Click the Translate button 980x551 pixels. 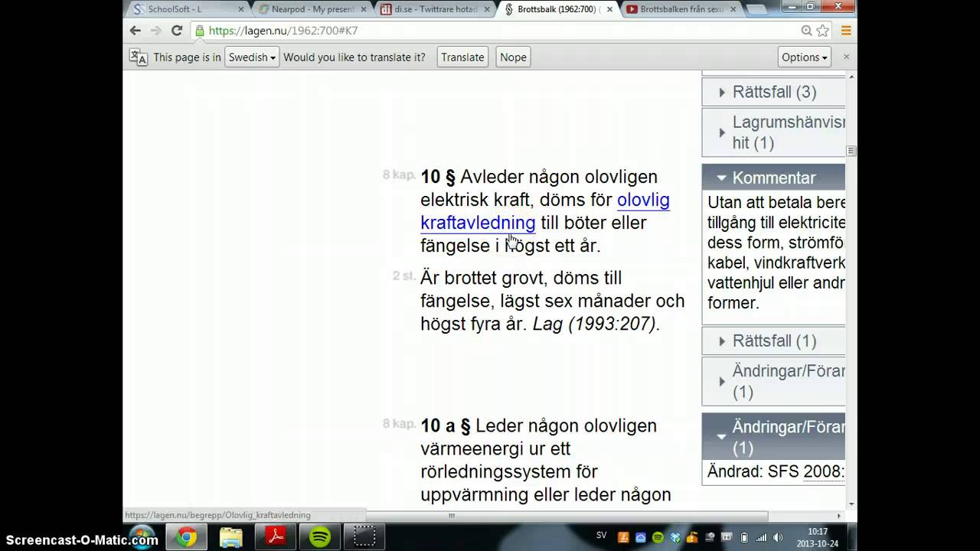[462, 57]
